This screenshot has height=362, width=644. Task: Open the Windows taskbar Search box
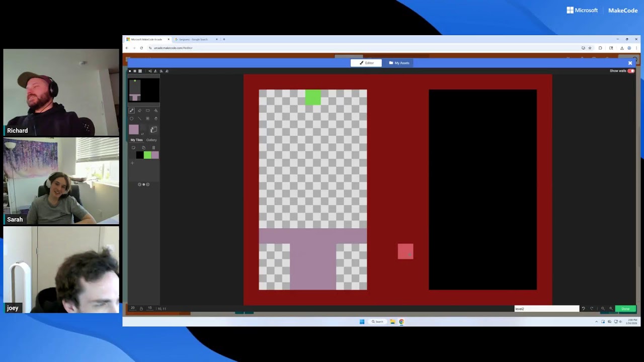[x=377, y=322]
